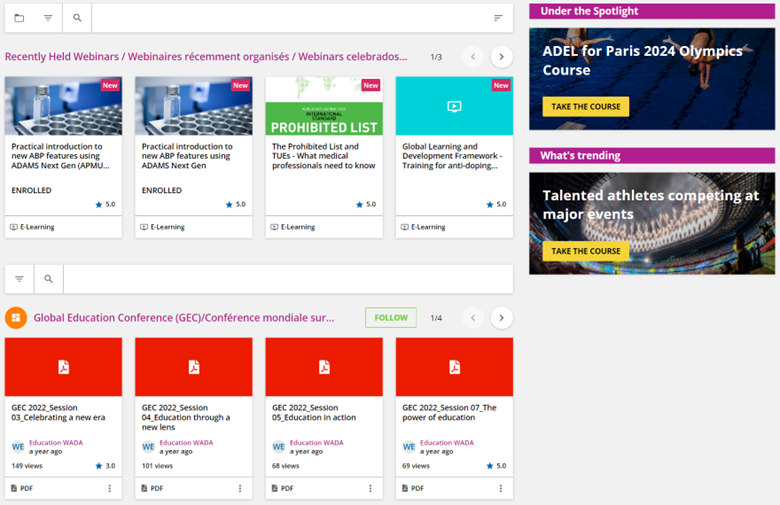Click '149 views' on Session 03 card
The height and width of the screenshot is (505, 780).
(27, 466)
